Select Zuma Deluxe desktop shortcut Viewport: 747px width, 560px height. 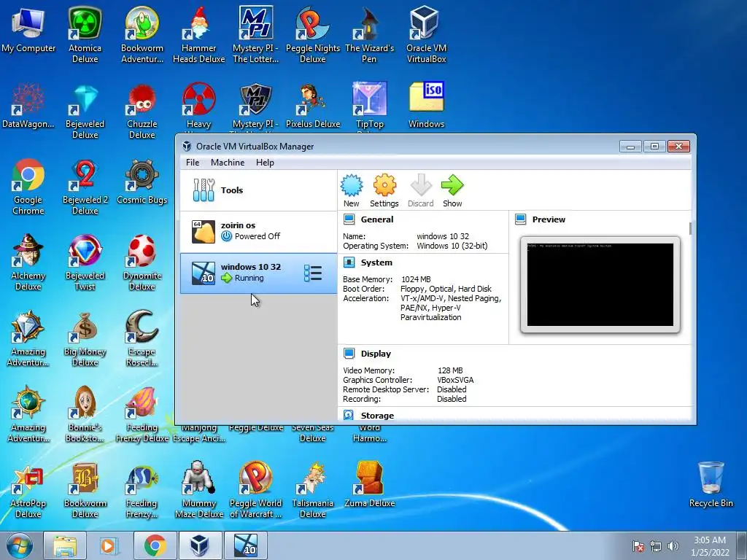coord(369,484)
